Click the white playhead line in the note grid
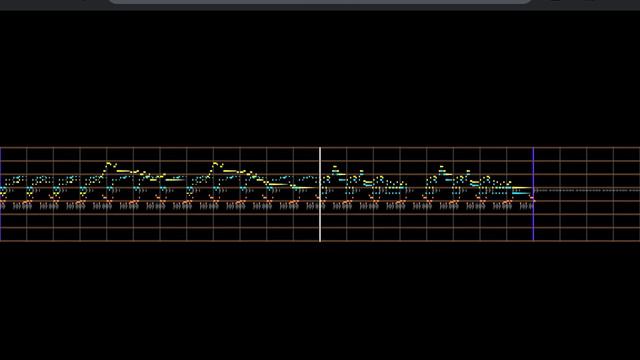The image size is (640, 360). point(320,194)
